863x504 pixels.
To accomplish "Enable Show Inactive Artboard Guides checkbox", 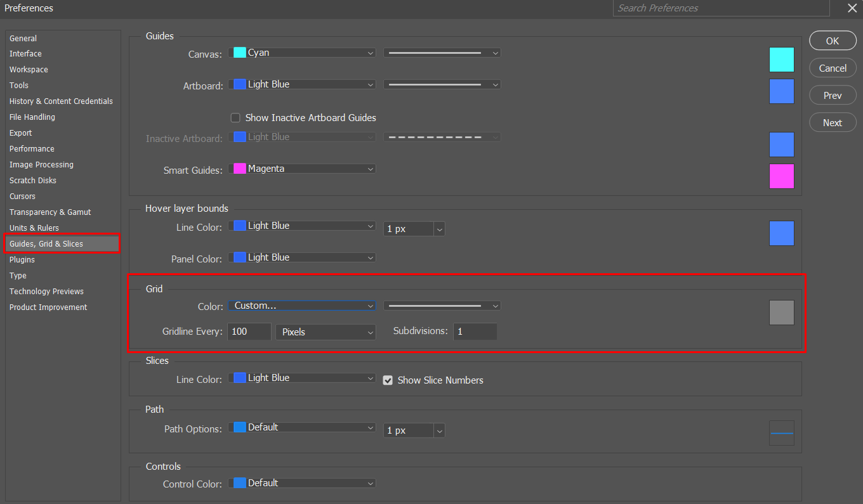I will coord(235,118).
